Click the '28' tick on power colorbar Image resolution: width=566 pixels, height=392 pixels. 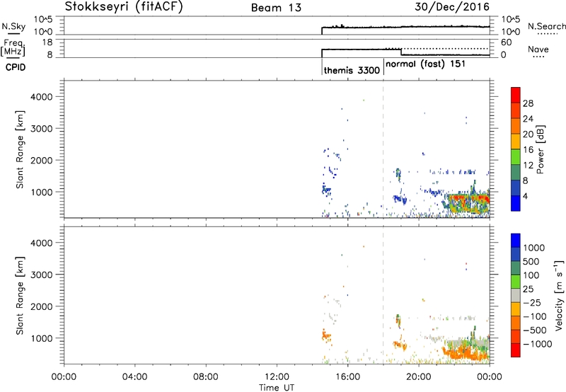coord(528,103)
